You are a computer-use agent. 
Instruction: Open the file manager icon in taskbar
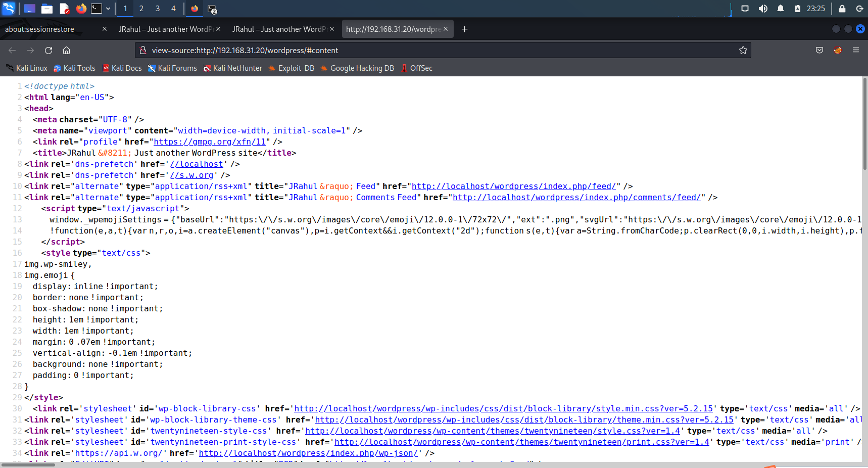(x=47, y=9)
